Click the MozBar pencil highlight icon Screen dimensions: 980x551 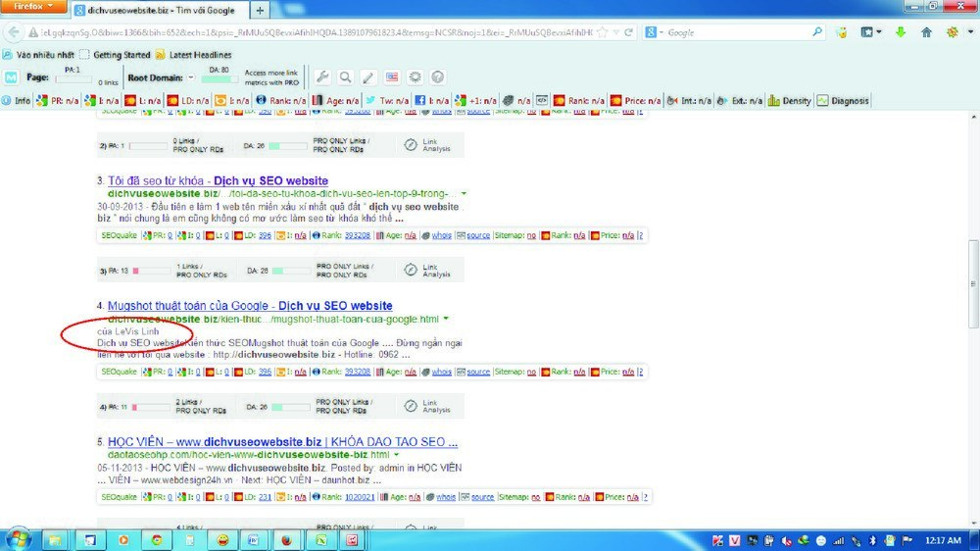coord(368,76)
